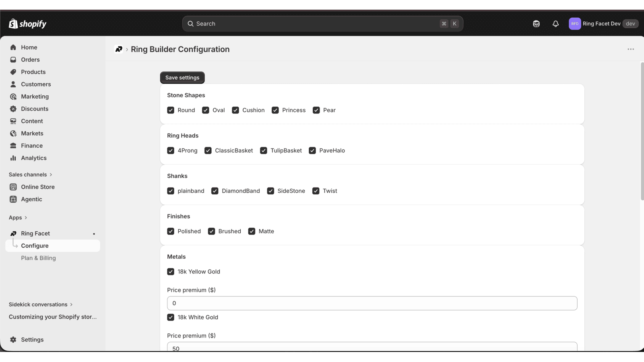Toggle the DiamondBand checkbox
The height and width of the screenshot is (362, 644).
[x=215, y=191]
